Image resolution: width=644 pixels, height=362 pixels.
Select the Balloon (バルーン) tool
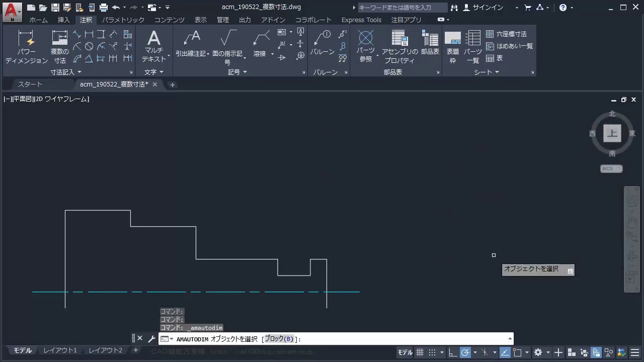tap(323, 43)
